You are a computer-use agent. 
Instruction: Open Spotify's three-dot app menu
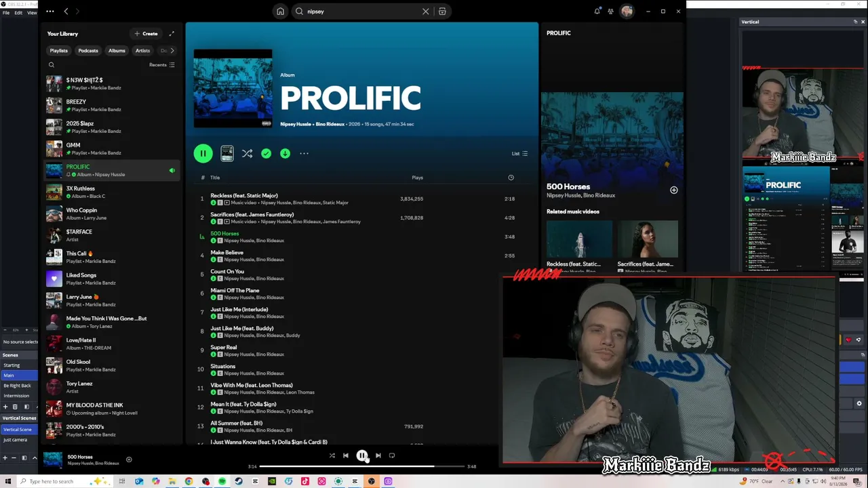coord(50,12)
